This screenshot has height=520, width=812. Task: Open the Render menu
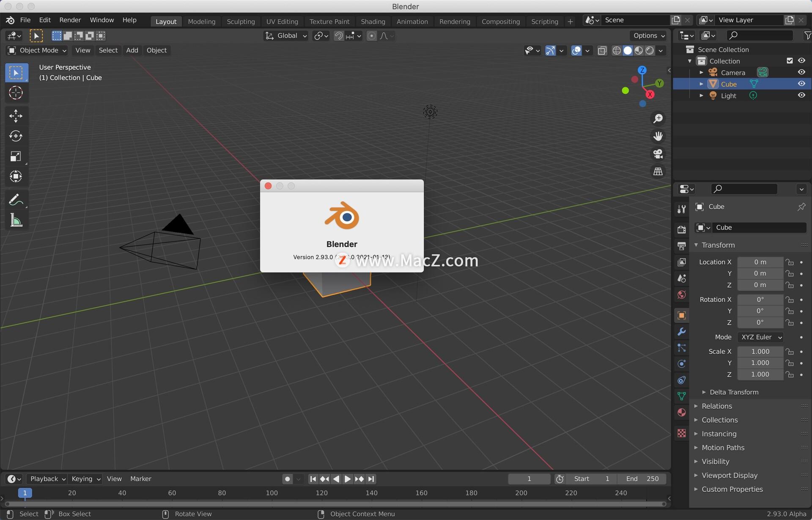(70, 20)
